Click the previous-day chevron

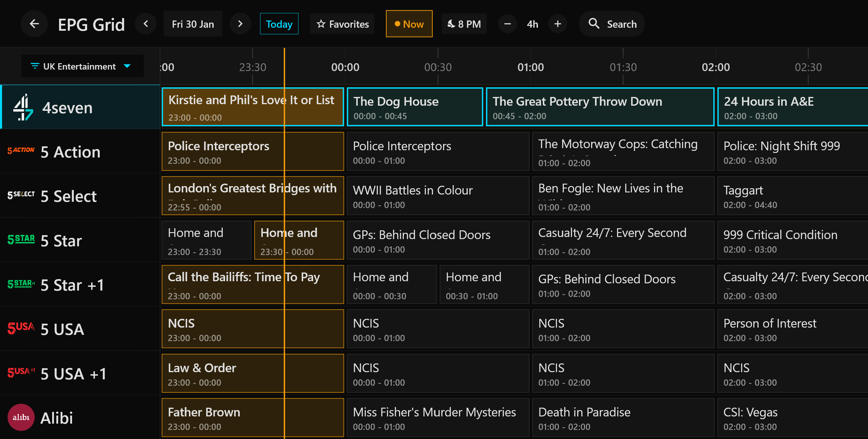[146, 23]
